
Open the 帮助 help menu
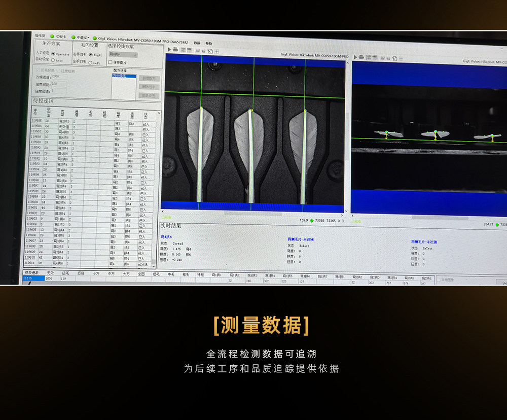[209, 43]
